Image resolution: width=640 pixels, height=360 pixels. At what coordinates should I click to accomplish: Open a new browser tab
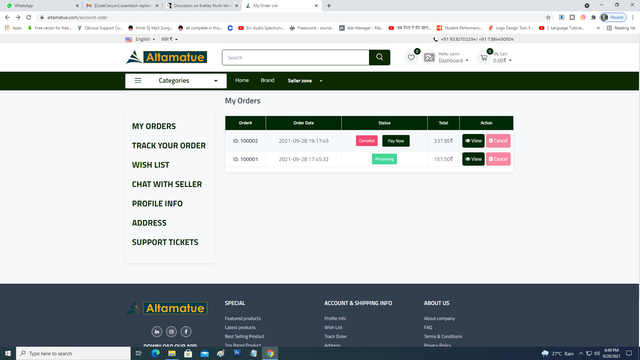pyautogui.click(x=329, y=6)
